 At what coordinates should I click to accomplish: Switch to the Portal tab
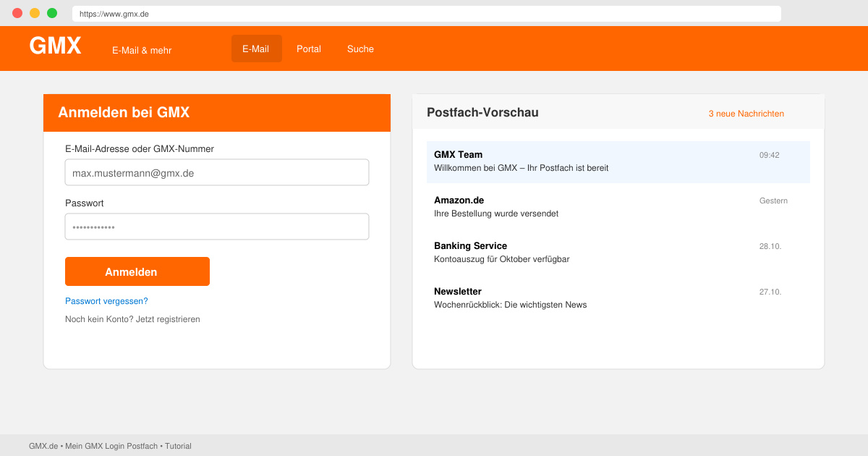tap(309, 48)
